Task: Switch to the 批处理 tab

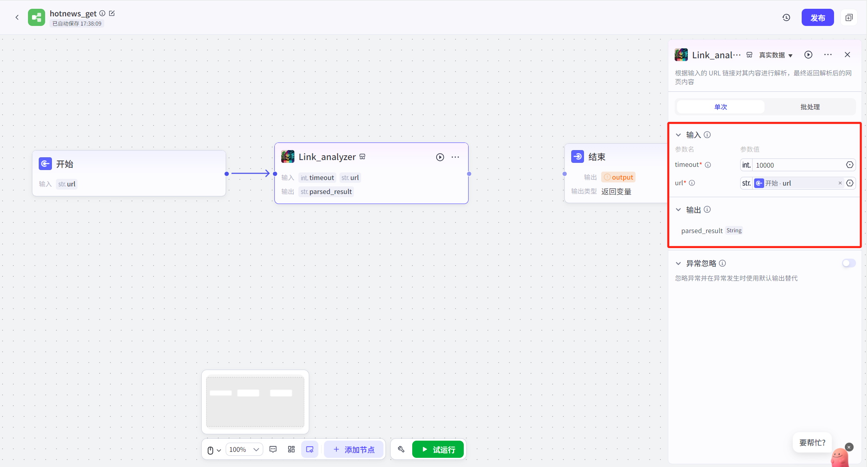Action: (810, 107)
